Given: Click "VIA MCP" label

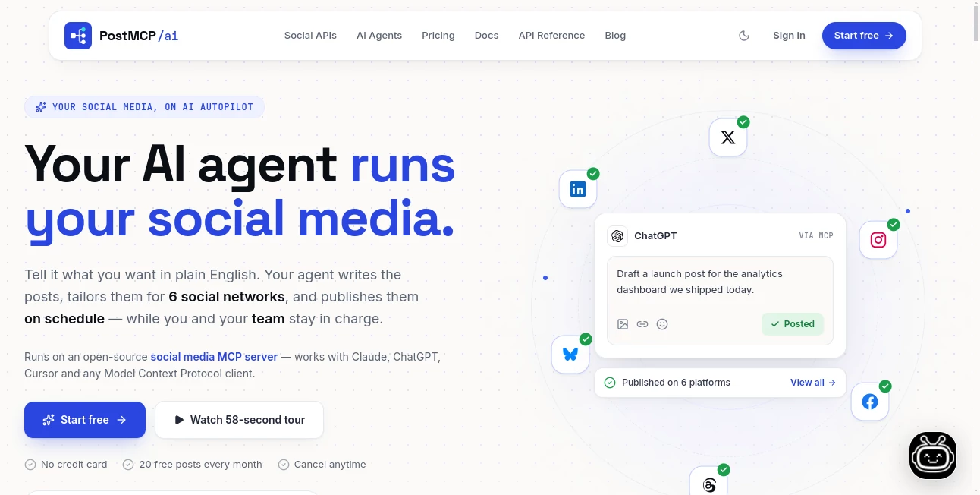Looking at the screenshot, I should point(816,236).
